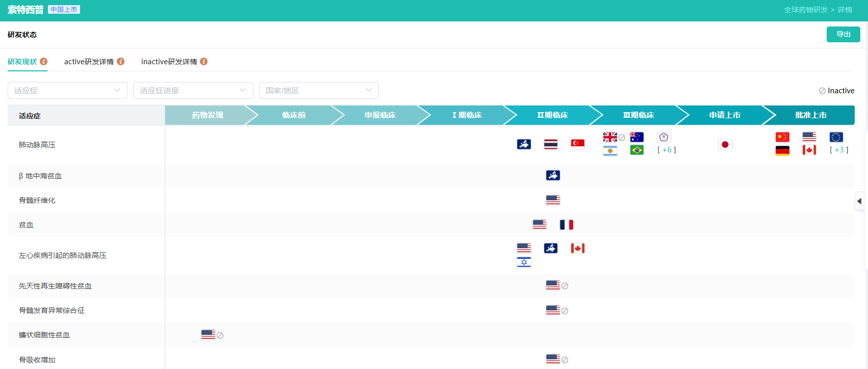Click the 临床前 stage header
Image resolution: width=868 pixels, height=369 pixels.
pyautogui.click(x=294, y=115)
